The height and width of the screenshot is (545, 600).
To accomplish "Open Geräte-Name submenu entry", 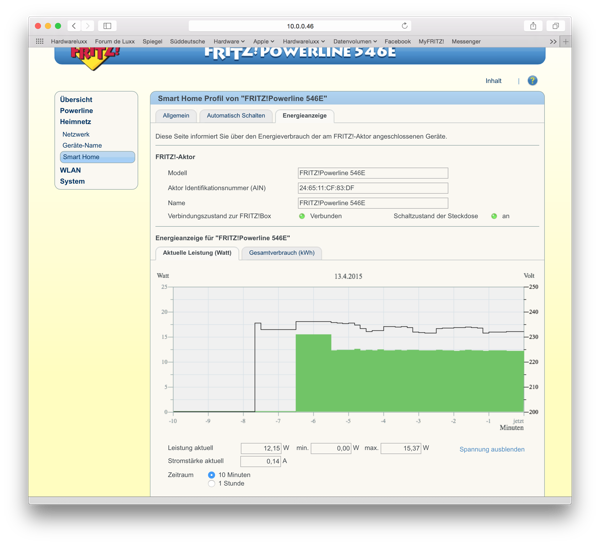I will [82, 145].
